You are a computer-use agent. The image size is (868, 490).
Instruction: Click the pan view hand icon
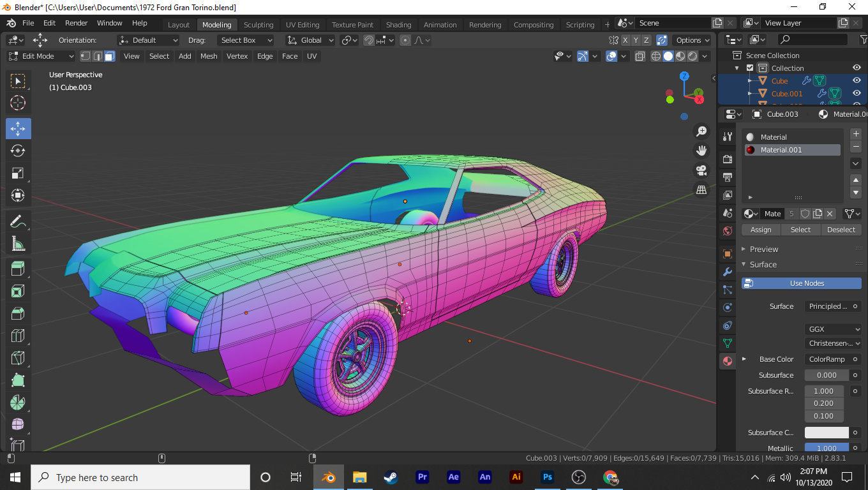click(701, 151)
